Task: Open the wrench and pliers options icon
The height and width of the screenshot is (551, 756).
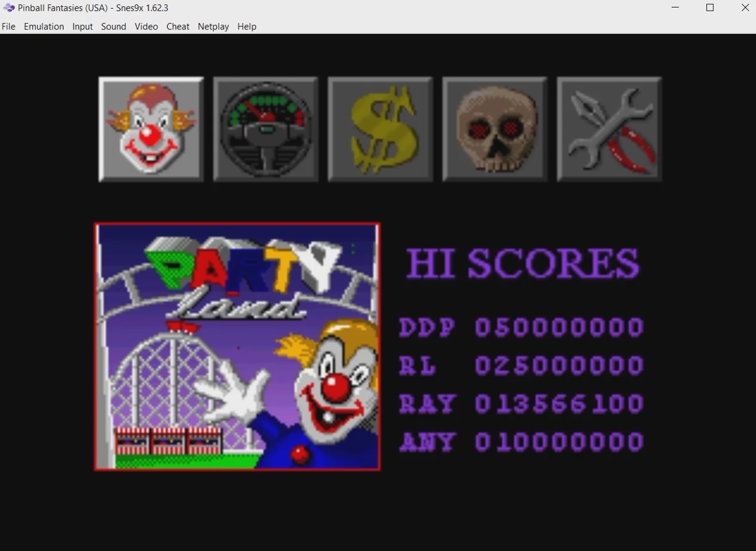Action: click(609, 129)
